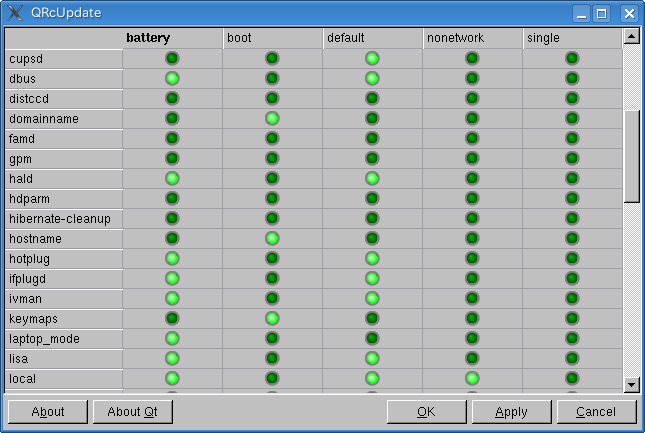
Task: Click the battery column header
Action: point(172,38)
